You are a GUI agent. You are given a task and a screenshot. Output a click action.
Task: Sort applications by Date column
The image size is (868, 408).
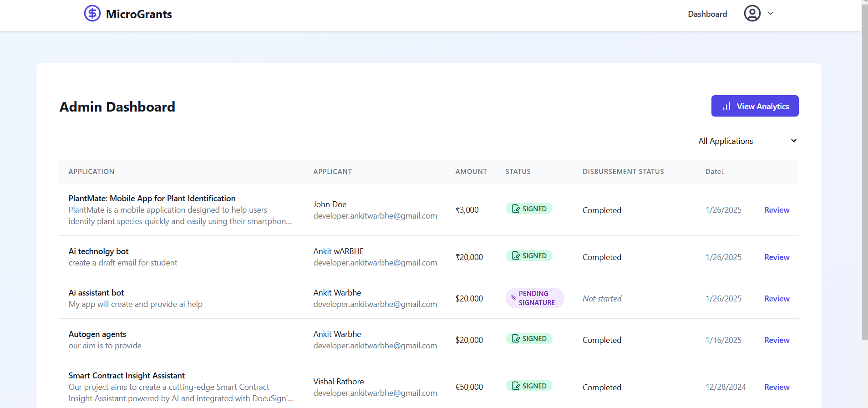coord(715,172)
